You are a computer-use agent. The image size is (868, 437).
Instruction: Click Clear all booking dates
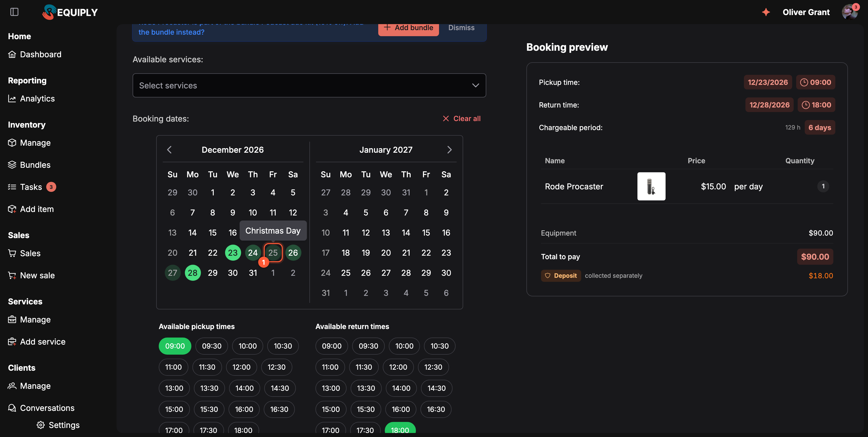(x=461, y=119)
